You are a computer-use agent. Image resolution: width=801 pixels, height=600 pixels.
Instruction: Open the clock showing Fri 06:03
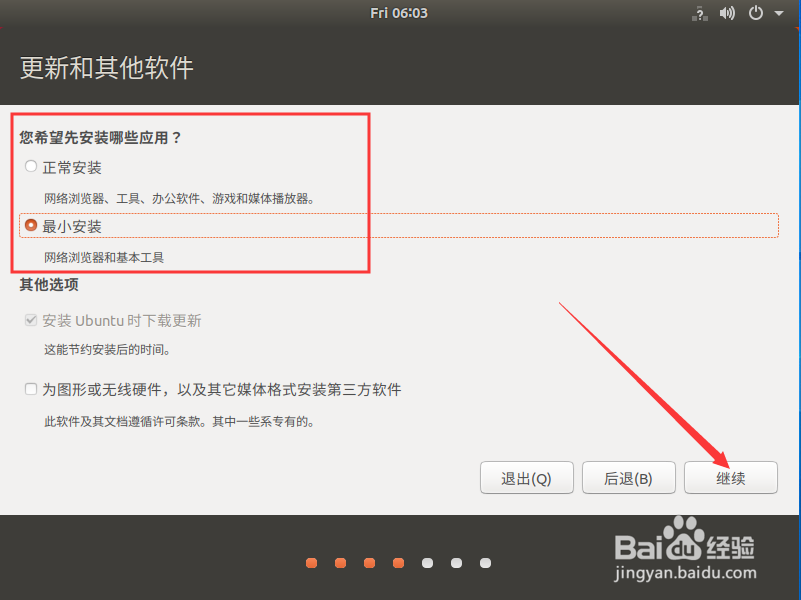(x=399, y=13)
